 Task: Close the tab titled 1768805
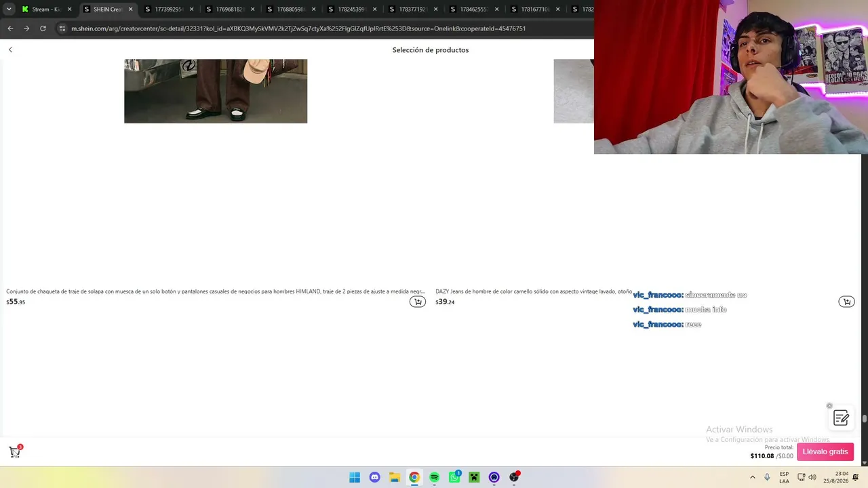click(x=313, y=9)
